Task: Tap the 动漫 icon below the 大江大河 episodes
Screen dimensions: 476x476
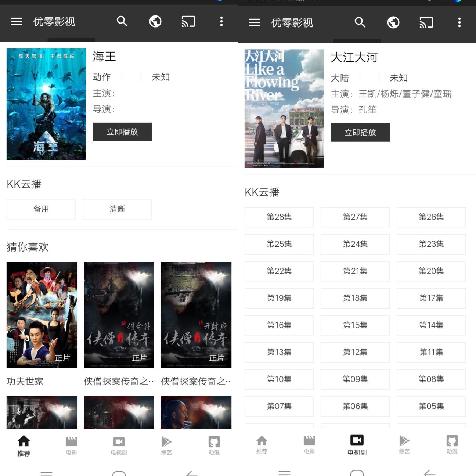Action: click(x=452, y=444)
